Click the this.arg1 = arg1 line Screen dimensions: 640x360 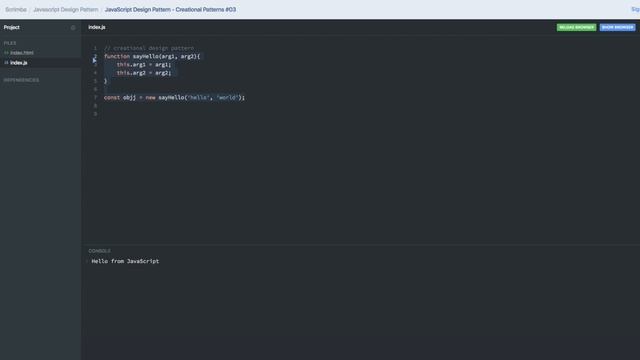(144, 64)
